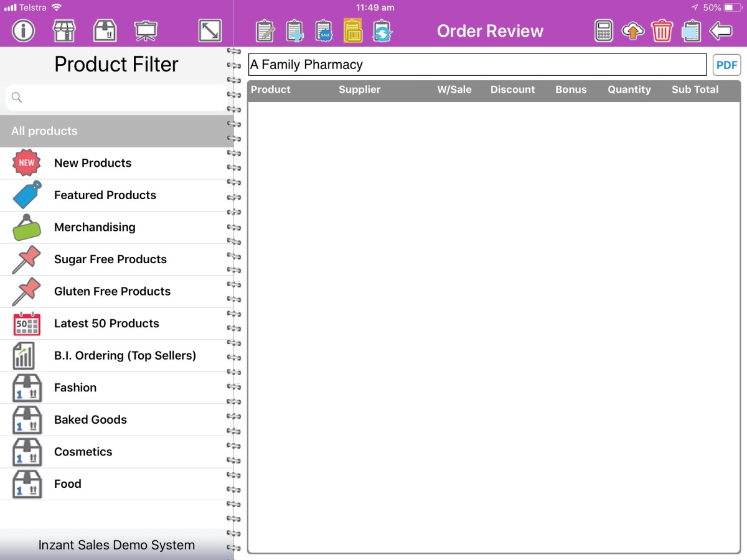Select Sugar Free Products category

(116, 259)
